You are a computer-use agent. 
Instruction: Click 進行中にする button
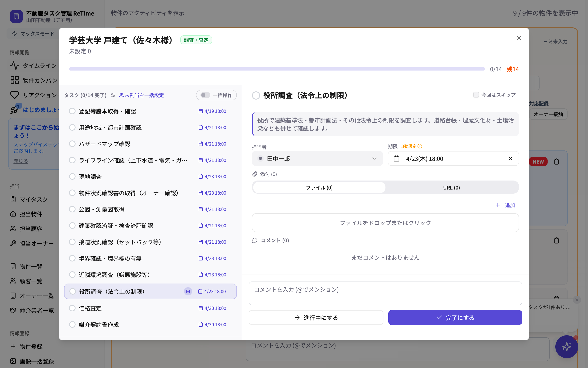[x=316, y=318]
